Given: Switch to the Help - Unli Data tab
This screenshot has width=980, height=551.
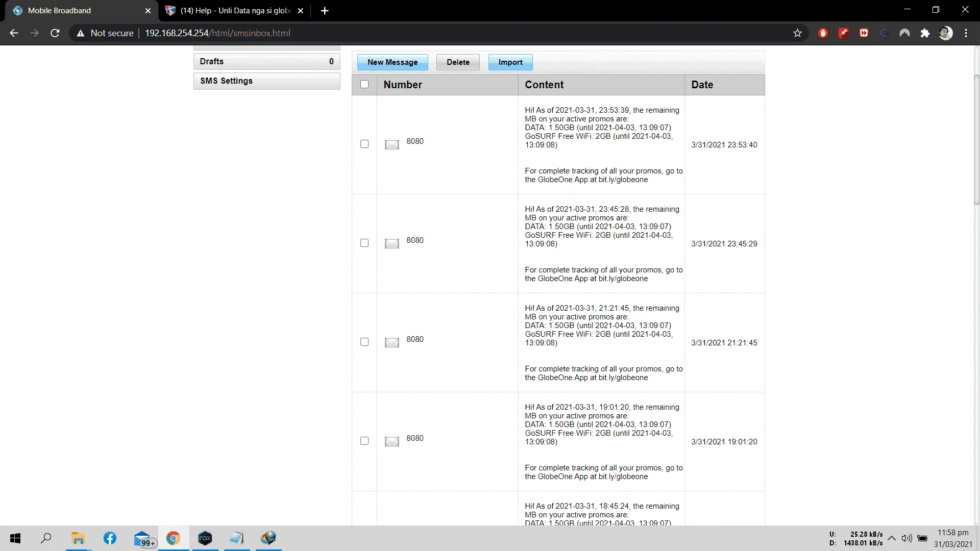Looking at the screenshot, I should (235, 11).
